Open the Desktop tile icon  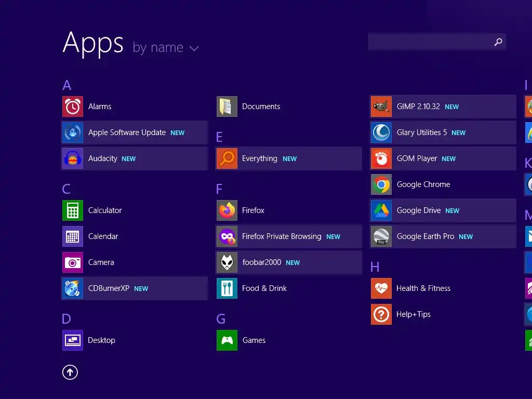(x=73, y=340)
